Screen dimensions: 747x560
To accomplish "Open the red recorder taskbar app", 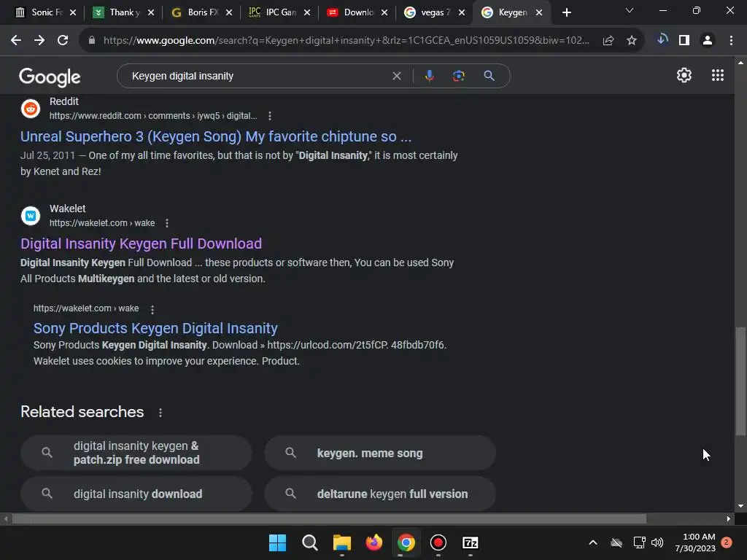I will [x=438, y=542].
